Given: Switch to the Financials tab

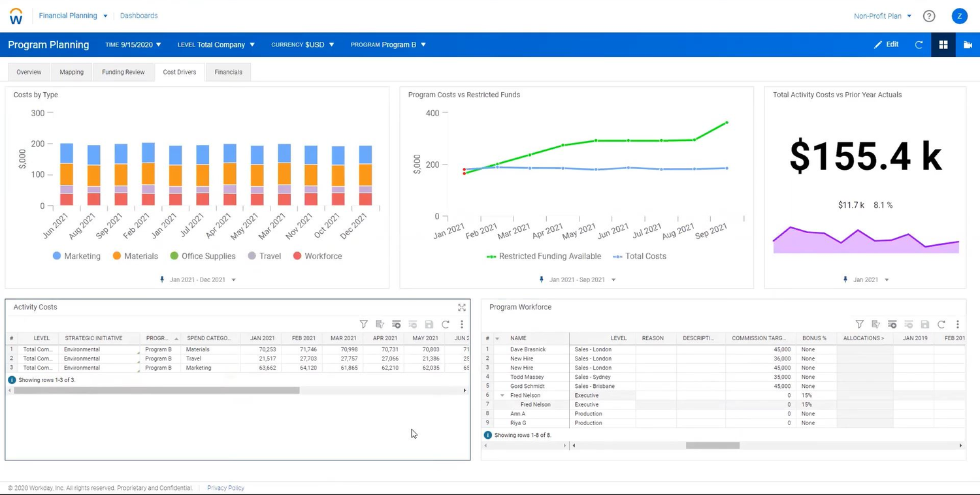Looking at the screenshot, I should 228,72.
